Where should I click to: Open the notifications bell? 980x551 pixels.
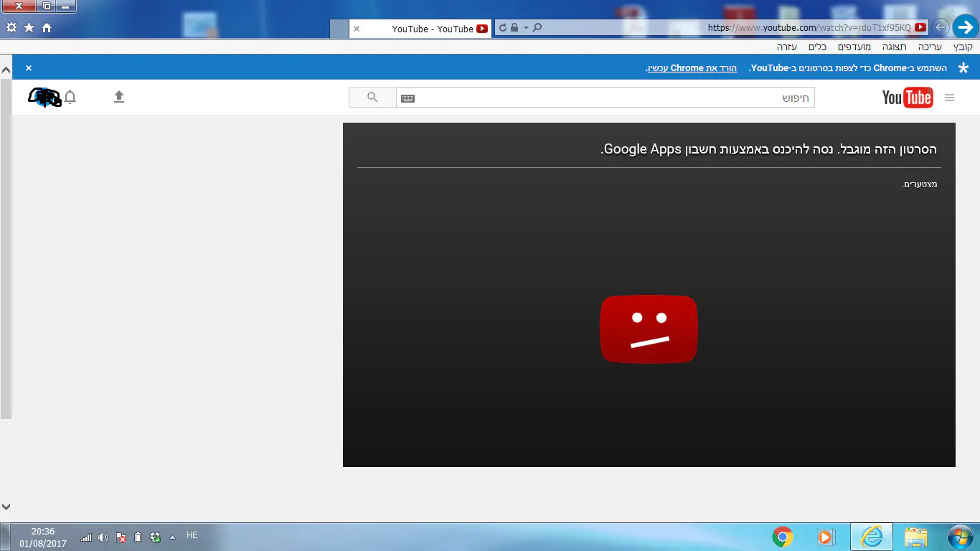(x=70, y=97)
